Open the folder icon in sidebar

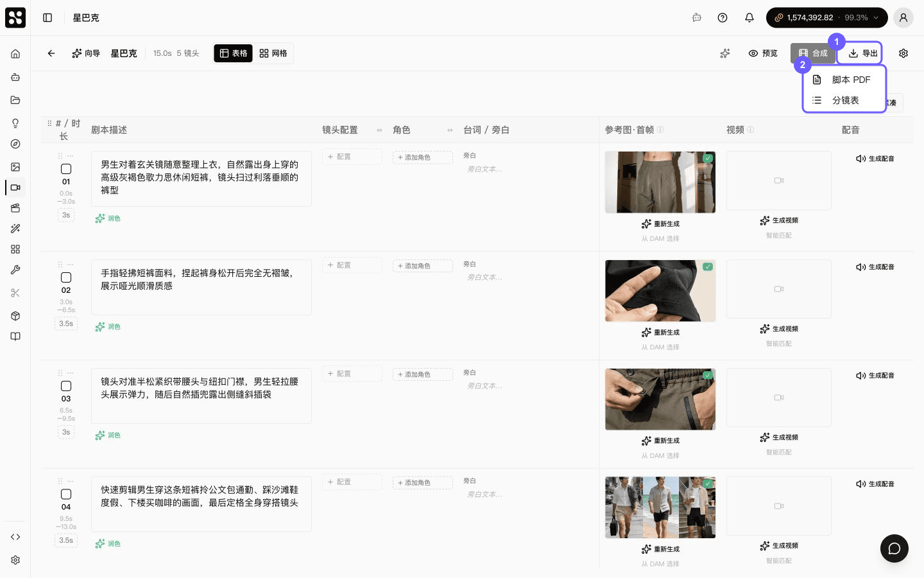tap(15, 100)
